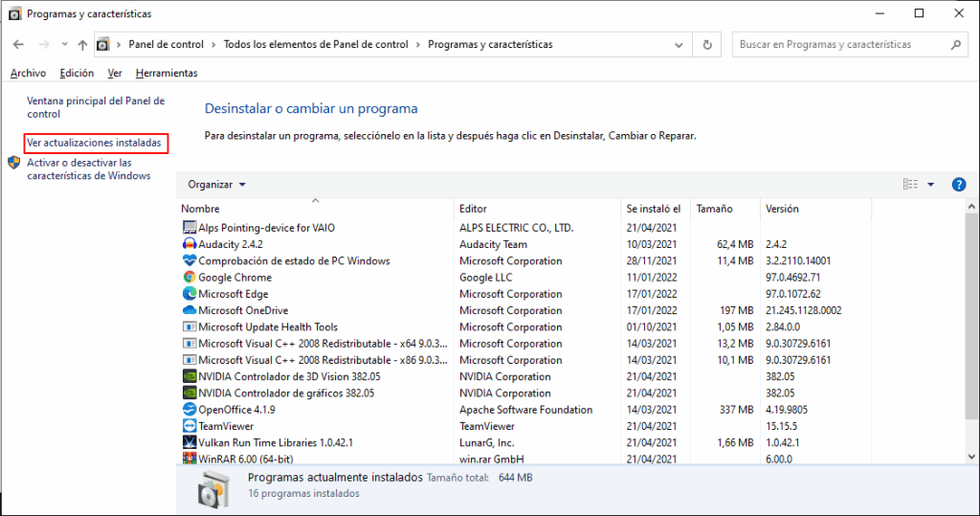
Task: Open the Edición menu
Action: click(x=77, y=73)
